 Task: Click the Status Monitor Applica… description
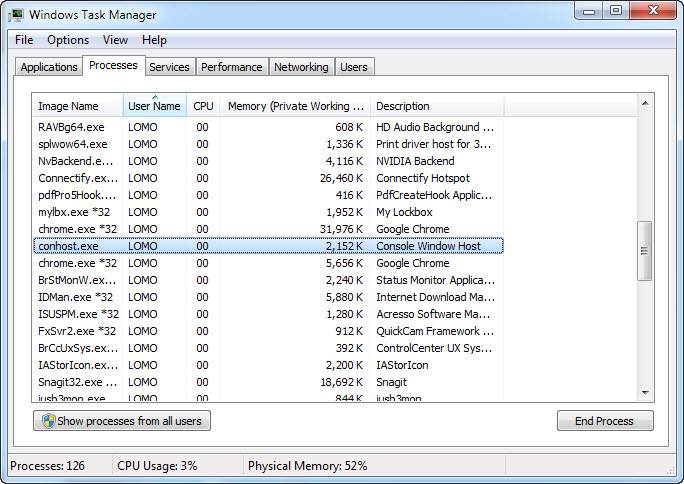[x=435, y=280]
